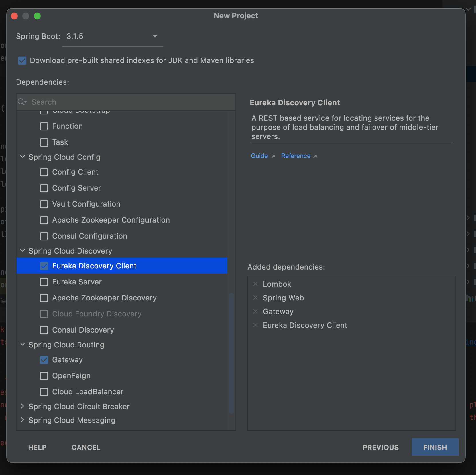Collapse the Spring Cloud Config group
Viewport: 476px width, 475px height.
23,157
